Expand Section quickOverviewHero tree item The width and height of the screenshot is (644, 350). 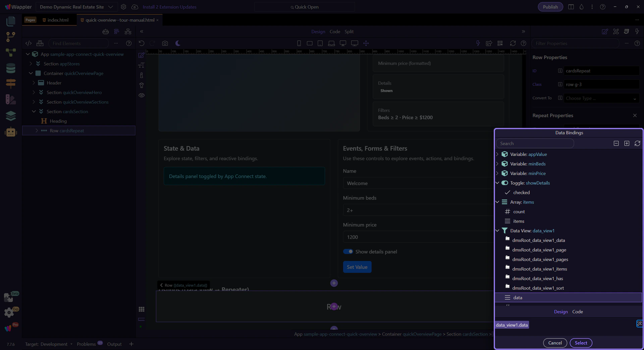[x=34, y=93]
